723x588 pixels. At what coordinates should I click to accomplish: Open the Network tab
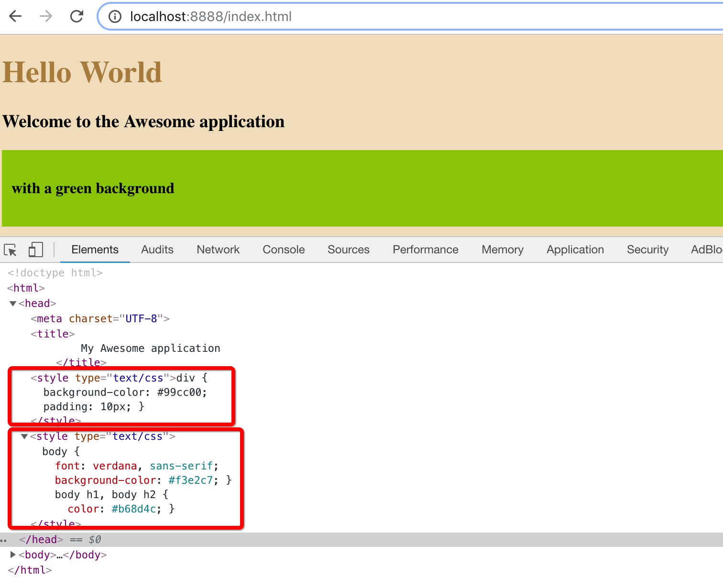pyautogui.click(x=218, y=250)
